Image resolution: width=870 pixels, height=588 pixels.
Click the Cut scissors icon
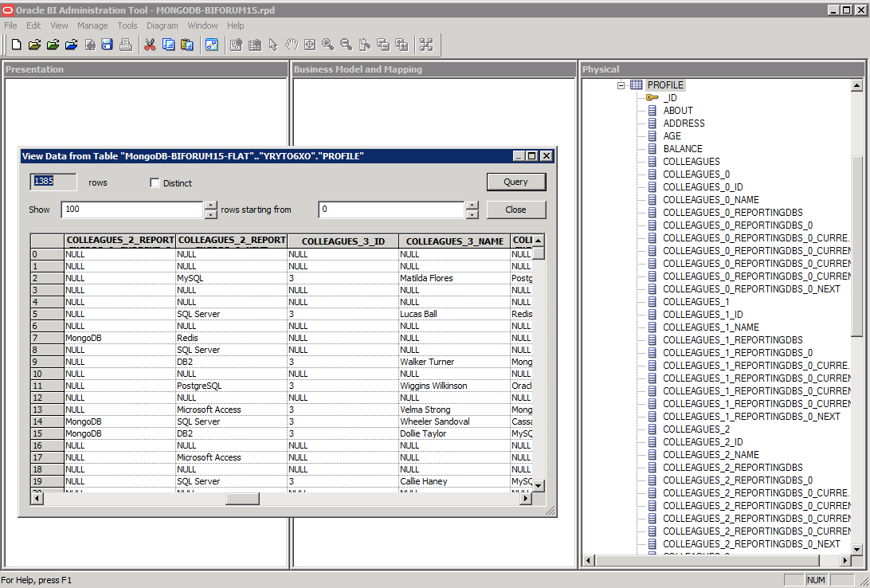pyautogui.click(x=150, y=45)
